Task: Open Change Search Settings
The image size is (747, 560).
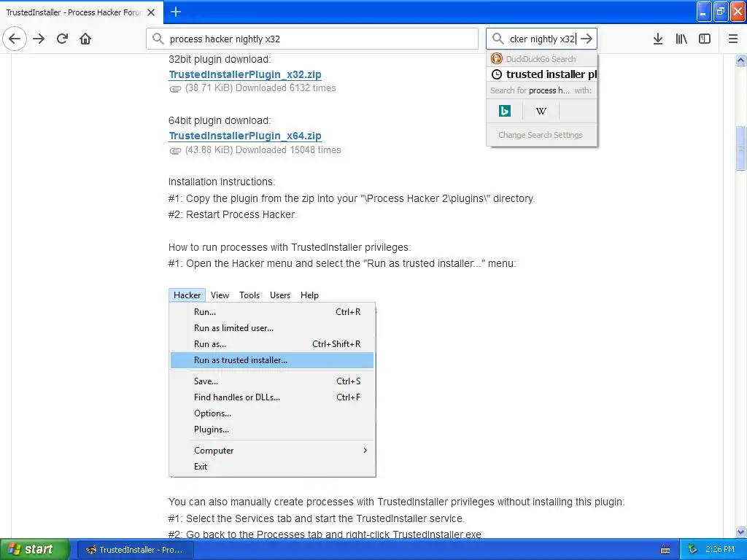Action: click(x=541, y=135)
